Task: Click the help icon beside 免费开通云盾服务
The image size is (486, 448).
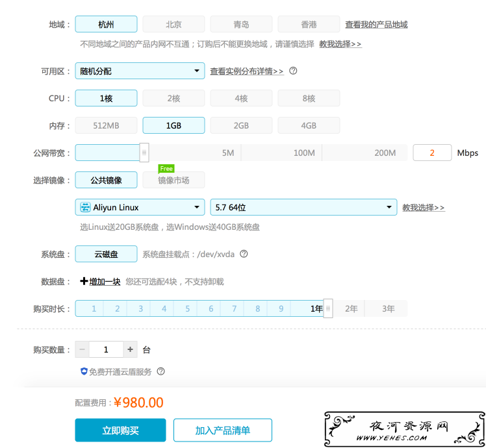Action: coord(160,371)
